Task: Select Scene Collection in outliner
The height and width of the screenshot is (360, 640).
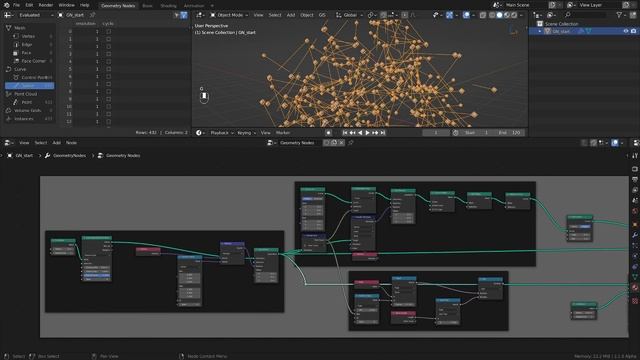Action: pyautogui.click(x=561, y=24)
